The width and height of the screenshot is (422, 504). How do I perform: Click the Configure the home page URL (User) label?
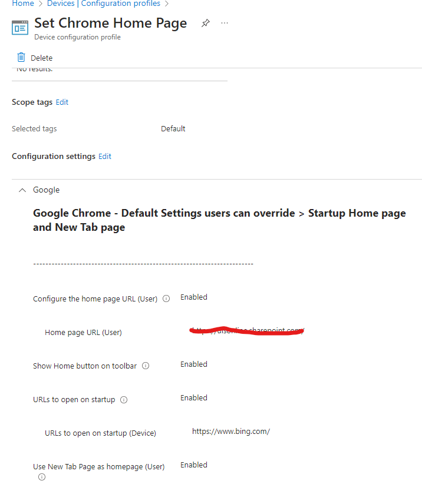[x=95, y=299]
